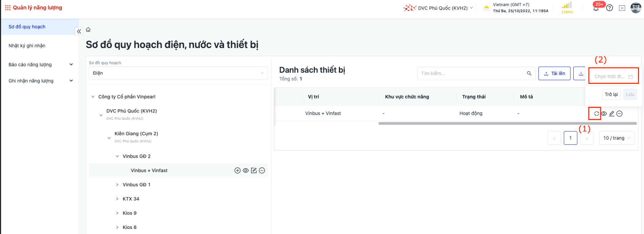
Task: Select Kios 9 tree item label
Action: click(130, 213)
